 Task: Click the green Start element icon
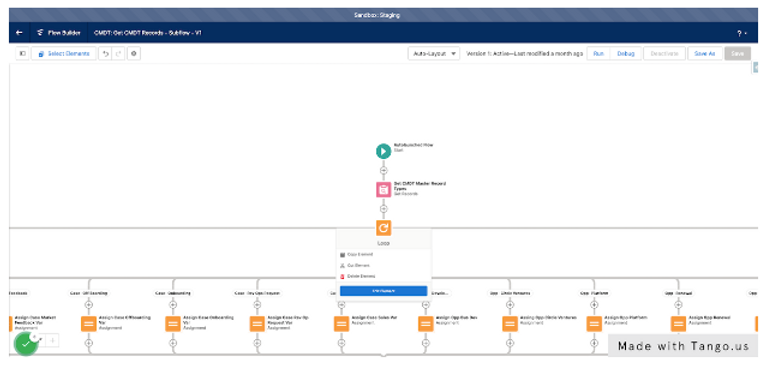[x=384, y=151]
